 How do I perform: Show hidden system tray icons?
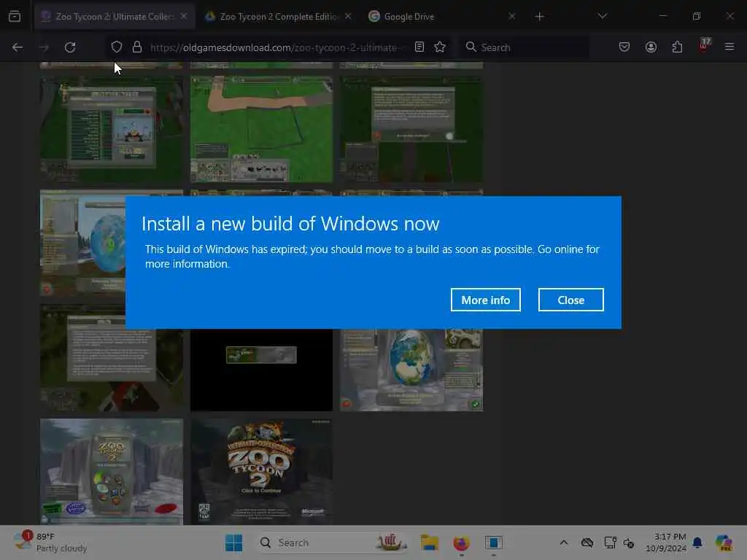(564, 542)
